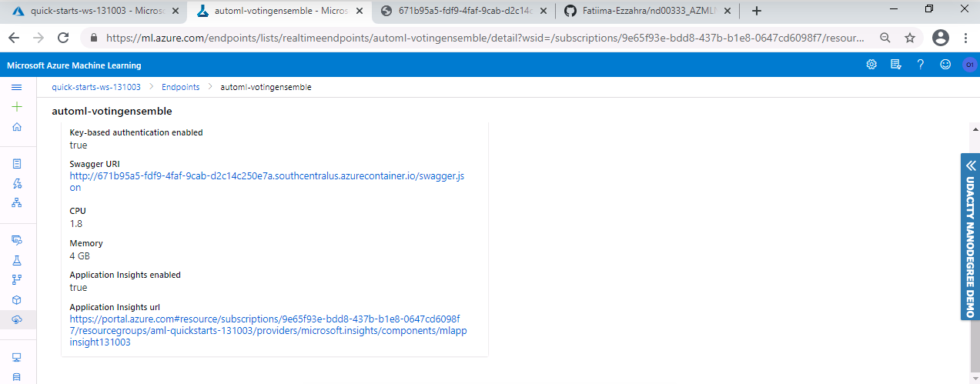Open Models cube icon in sidebar
Screen dimensions: 980x384
(x=17, y=299)
